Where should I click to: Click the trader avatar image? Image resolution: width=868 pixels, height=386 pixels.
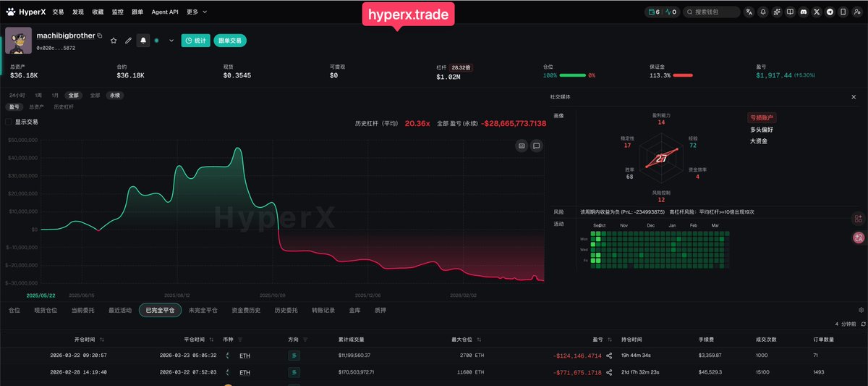(x=19, y=41)
